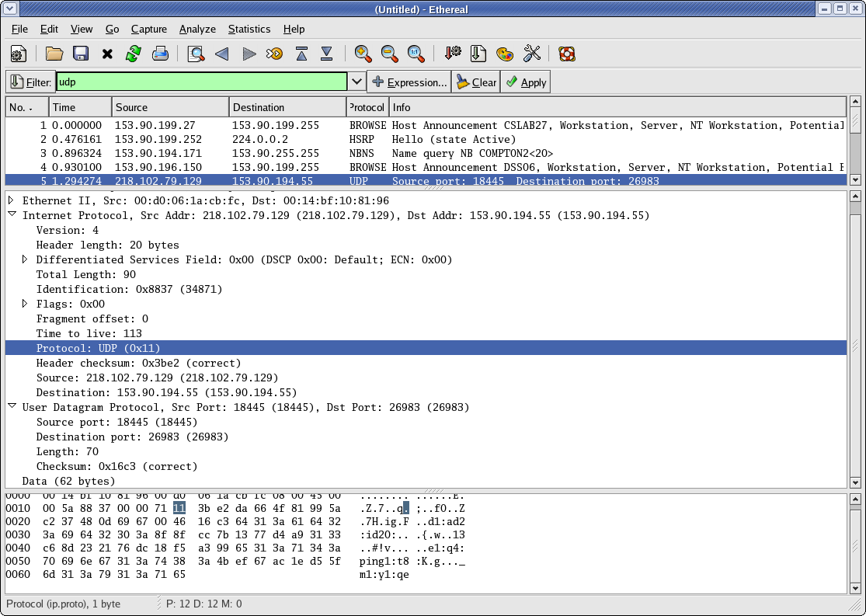866x616 pixels.
Task: Open the View menu
Action: point(82,30)
